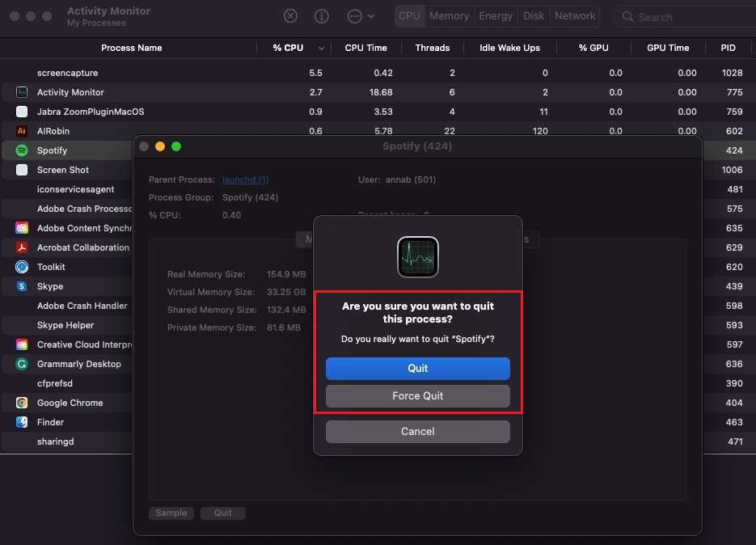Sort by Process Name column
Viewport: 756px width, 545px height.
pos(131,48)
